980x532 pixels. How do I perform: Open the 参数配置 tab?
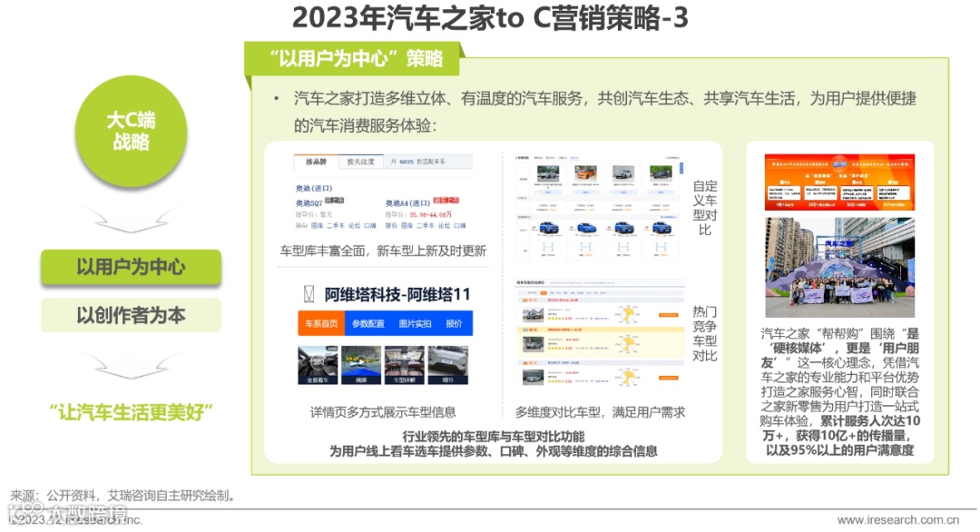point(368,323)
